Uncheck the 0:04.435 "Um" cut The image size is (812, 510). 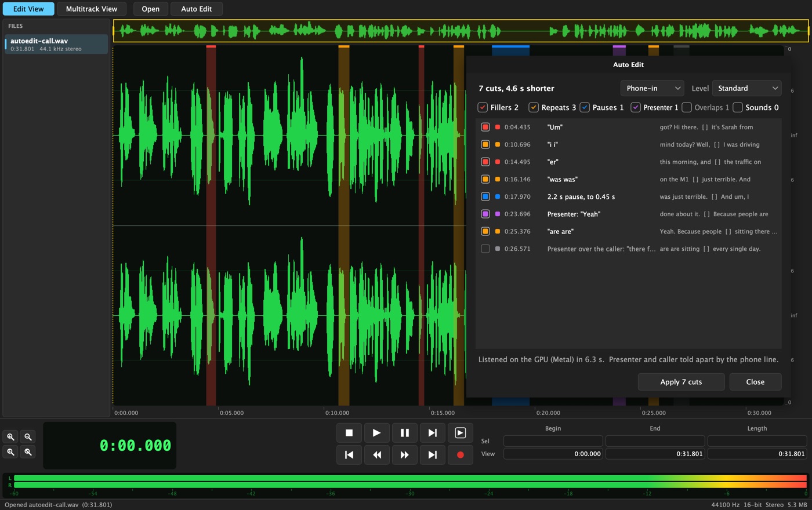(485, 127)
